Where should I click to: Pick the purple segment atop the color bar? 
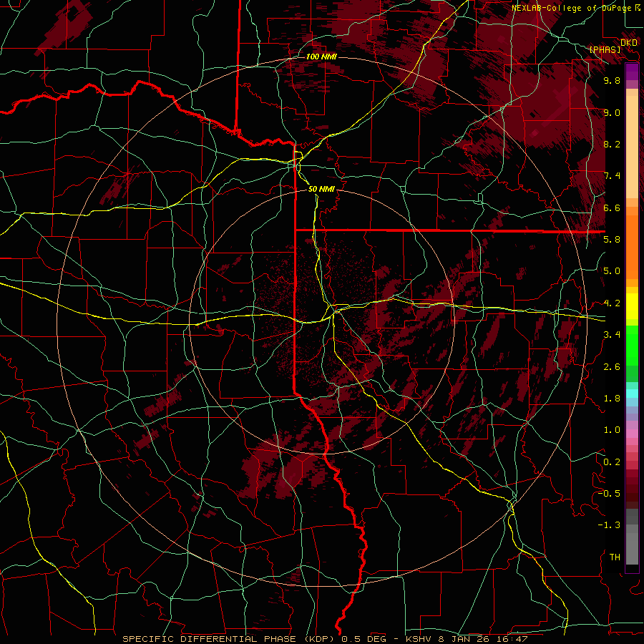(x=632, y=72)
